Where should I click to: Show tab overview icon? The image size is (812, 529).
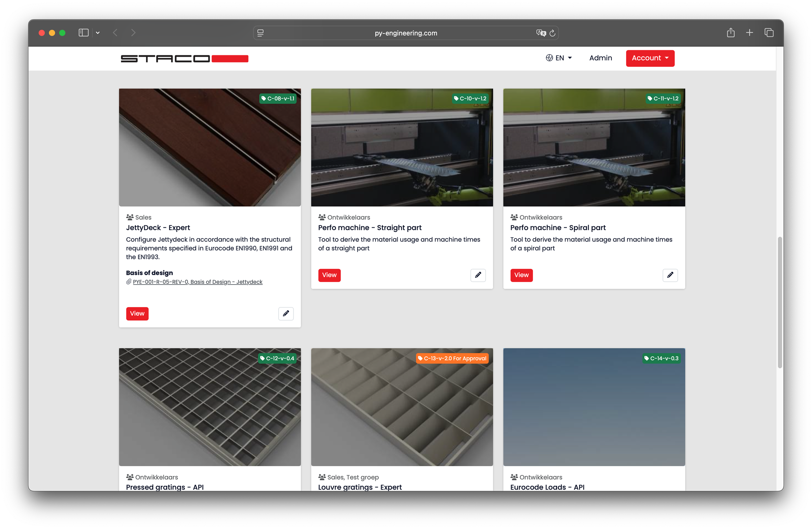[x=769, y=33]
